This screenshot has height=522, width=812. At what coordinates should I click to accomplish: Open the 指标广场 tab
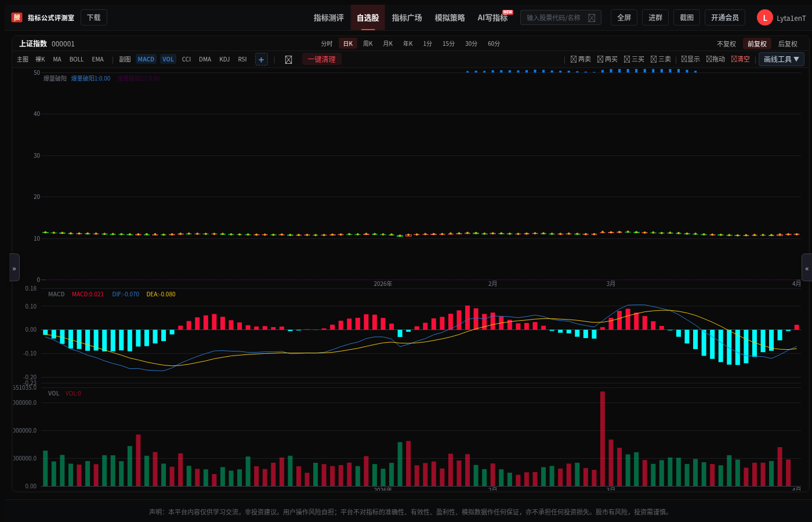[407, 18]
